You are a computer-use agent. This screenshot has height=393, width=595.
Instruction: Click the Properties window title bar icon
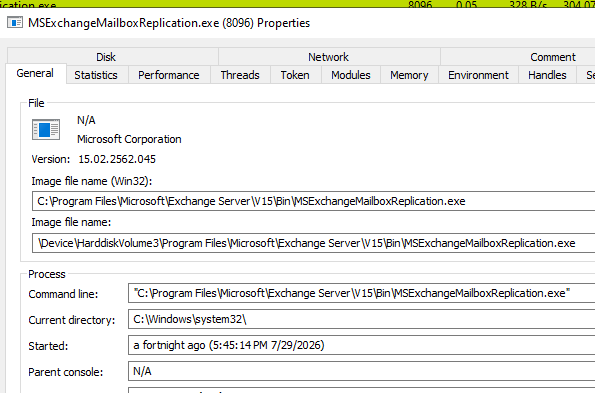tap(15, 23)
